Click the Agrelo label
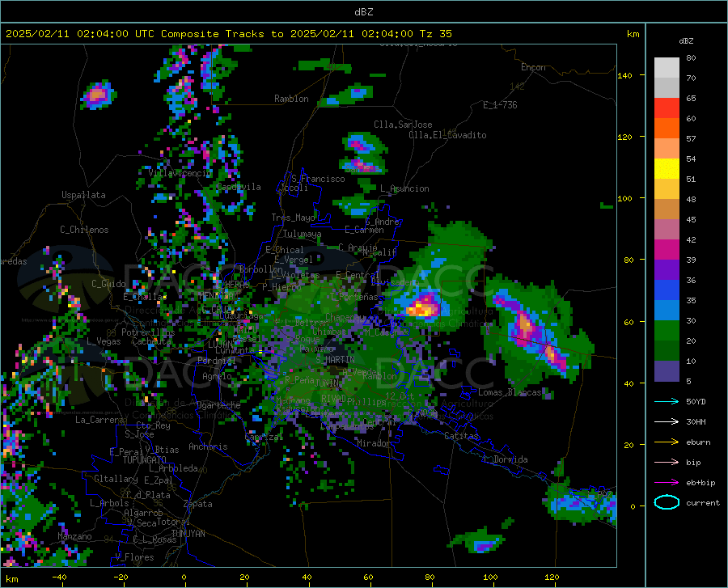Viewport: 728px width, 588px height. click(217, 376)
